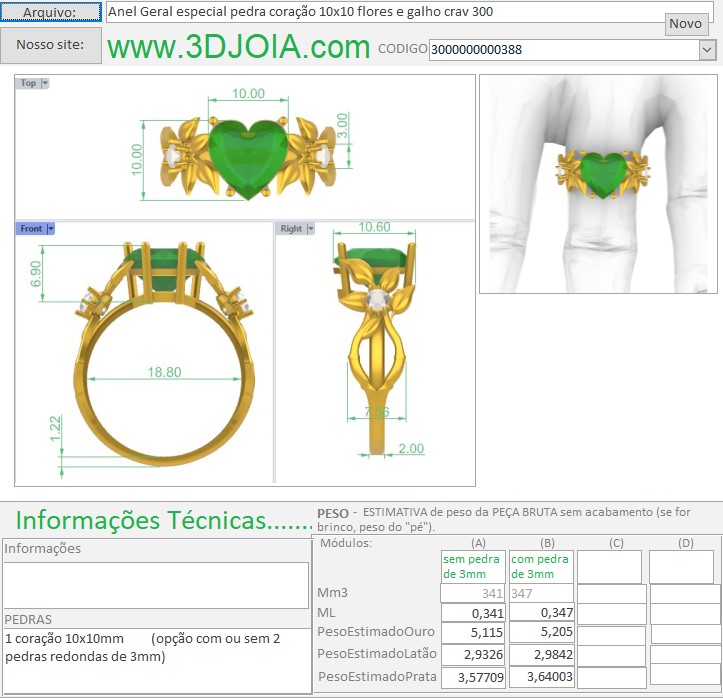
Task: Select the Top viewport label
Action: click(x=28, y=83)
